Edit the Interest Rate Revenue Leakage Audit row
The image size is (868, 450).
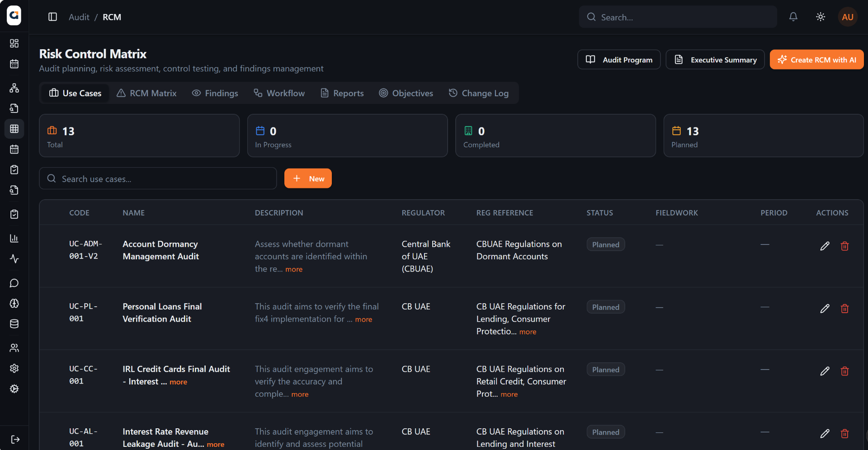(x=825, y=434)
